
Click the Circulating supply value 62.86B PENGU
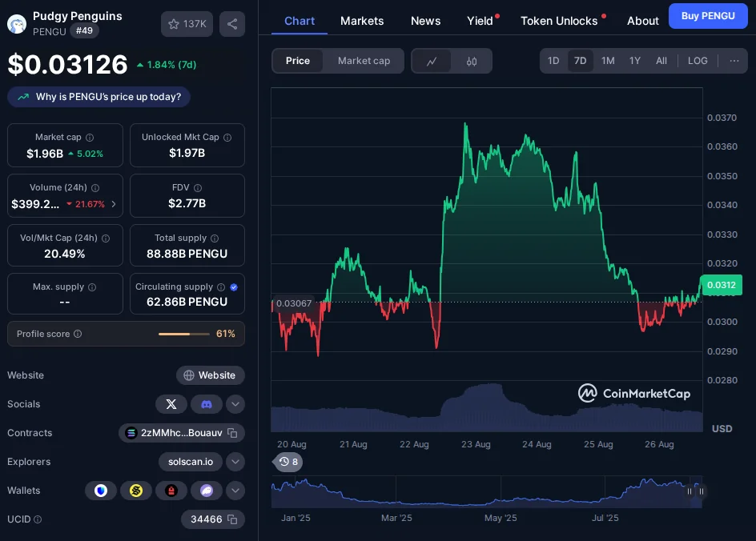(x=187, y=302)
